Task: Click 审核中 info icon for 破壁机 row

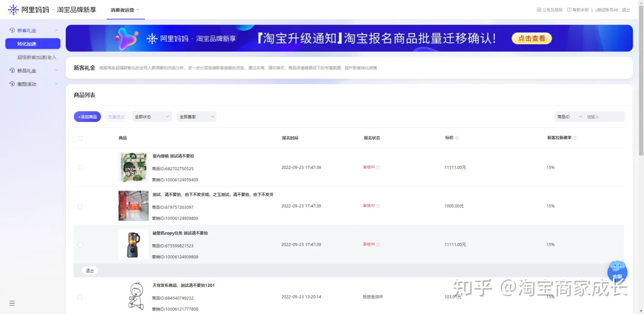Action: click(x=378, y=245)
